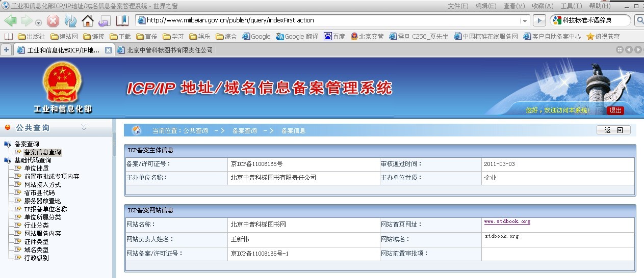644x278 pixels.
Task: Click the search box with 科技标准术语辞典
Action: [x=590, y=20]
